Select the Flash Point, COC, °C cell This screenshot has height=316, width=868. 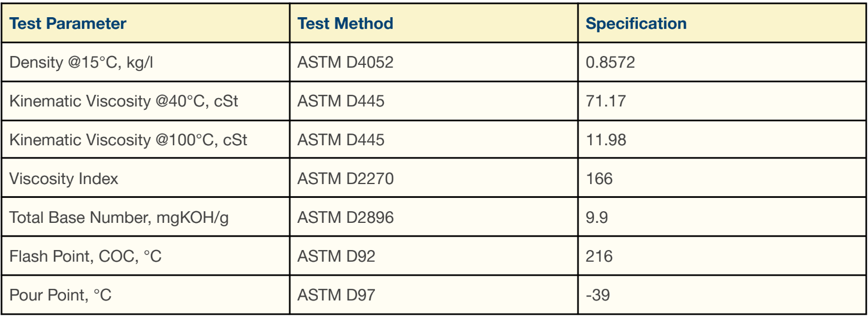145,256
